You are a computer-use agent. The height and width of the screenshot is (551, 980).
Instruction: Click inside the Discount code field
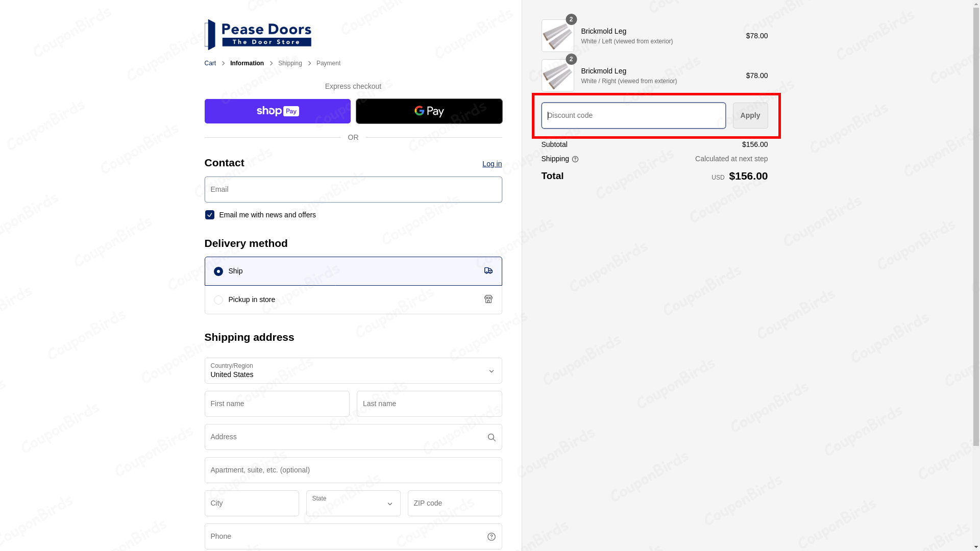[633, 115]
